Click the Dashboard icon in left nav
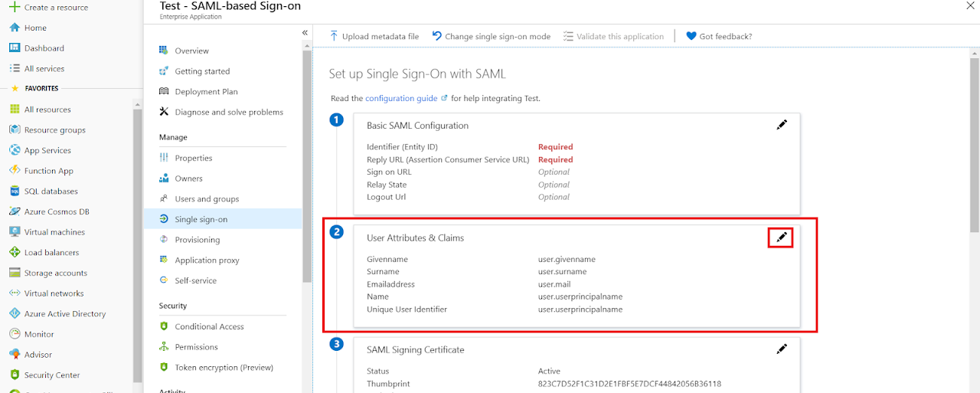This screenshot has height=393, width=980. point(14,48)
